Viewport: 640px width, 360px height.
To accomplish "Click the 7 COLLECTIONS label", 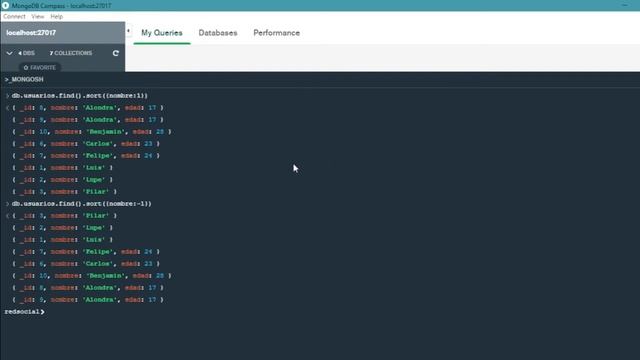I will tap(71, 53).
